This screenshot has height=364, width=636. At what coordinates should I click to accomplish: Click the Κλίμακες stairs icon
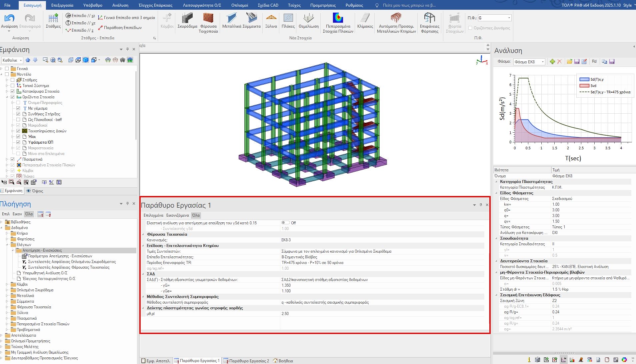click(x=365, y=18)
